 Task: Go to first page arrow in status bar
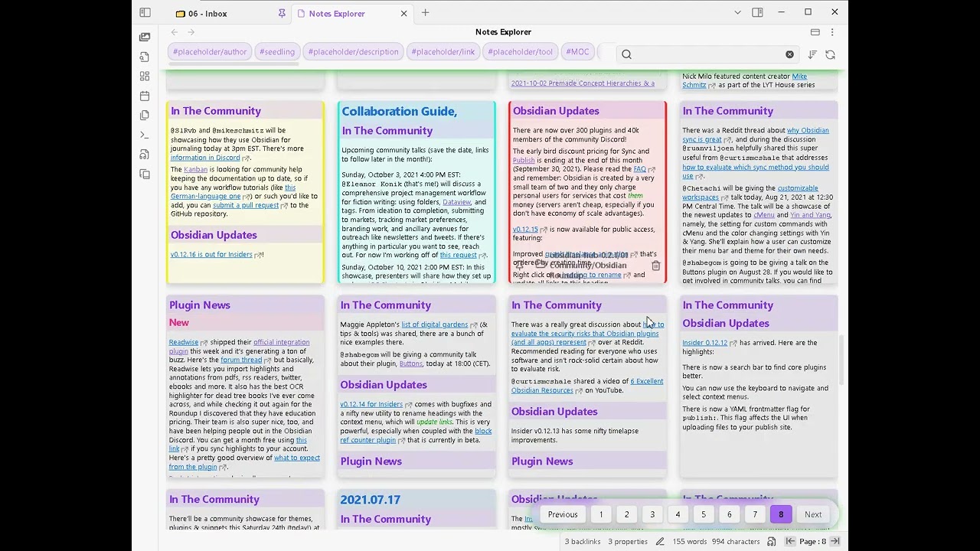tap(790, 542)
